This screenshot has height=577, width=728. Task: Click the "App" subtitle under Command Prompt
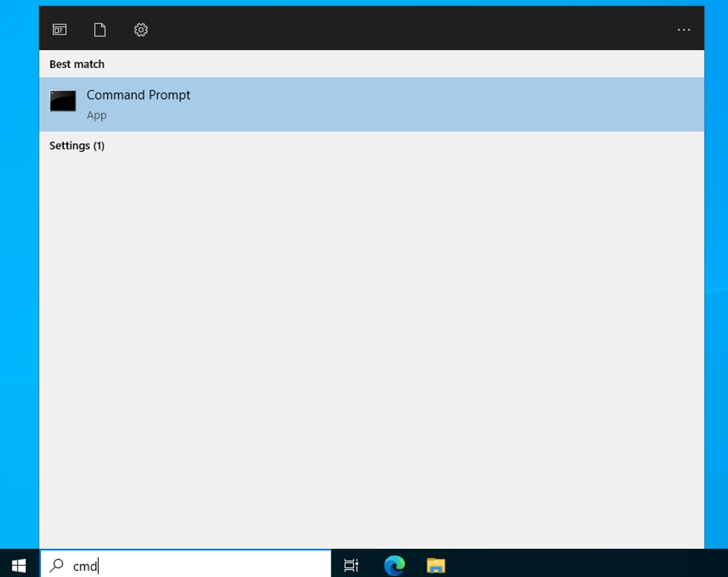[96, 115]
